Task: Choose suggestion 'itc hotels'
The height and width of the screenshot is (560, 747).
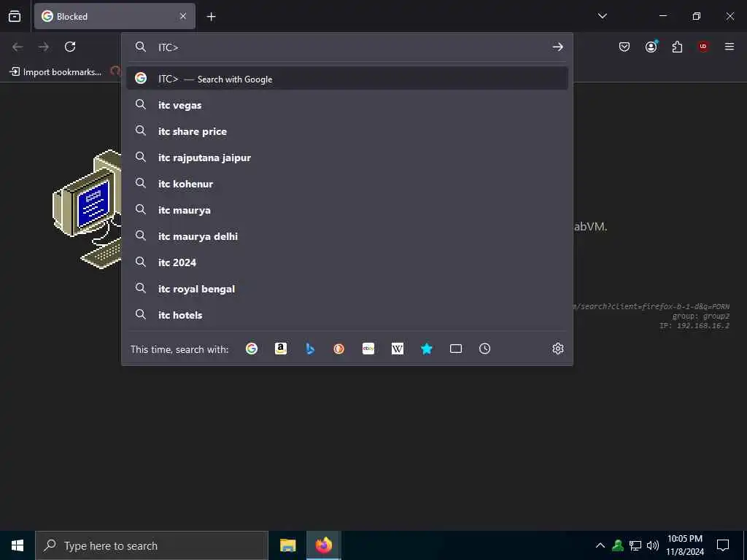Action: (347, 315)
